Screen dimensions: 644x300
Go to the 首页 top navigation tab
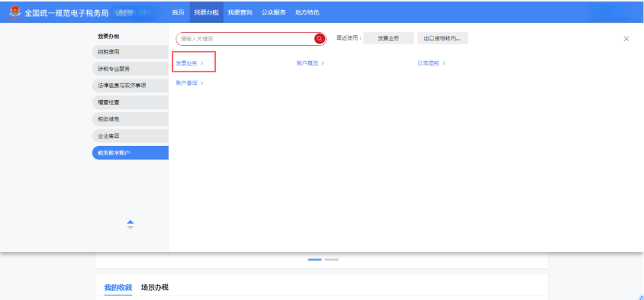[x=178, y=13]
